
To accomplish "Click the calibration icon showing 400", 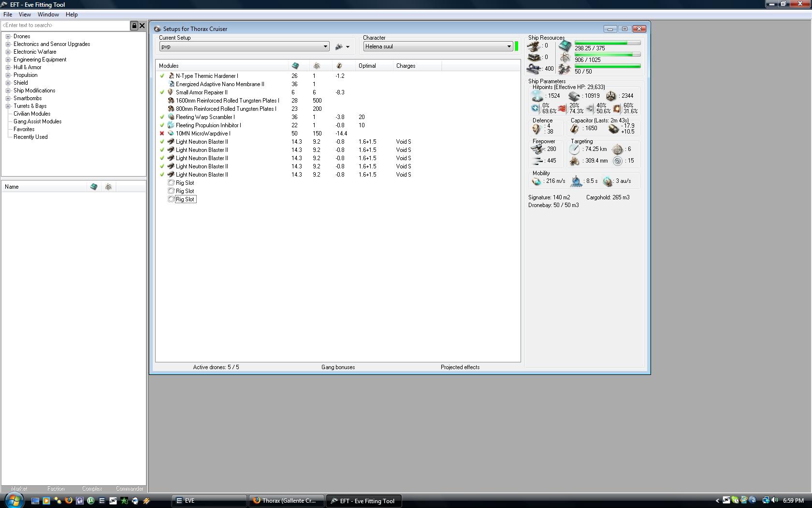I will pos(534,69).
